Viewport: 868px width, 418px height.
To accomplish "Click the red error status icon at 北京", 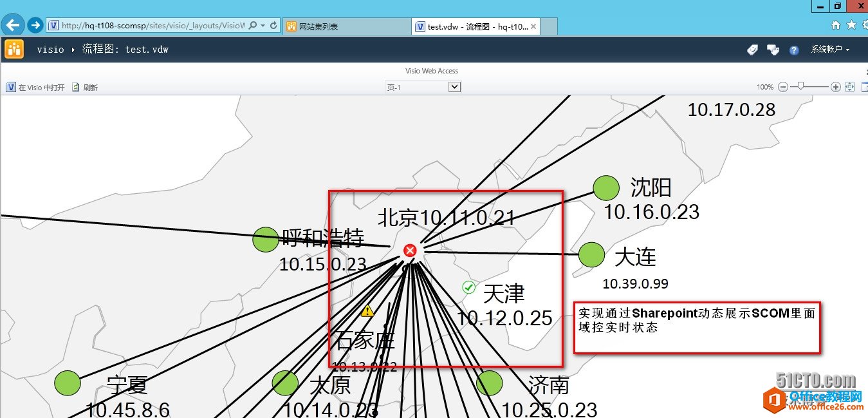I will tap(410, 251).
